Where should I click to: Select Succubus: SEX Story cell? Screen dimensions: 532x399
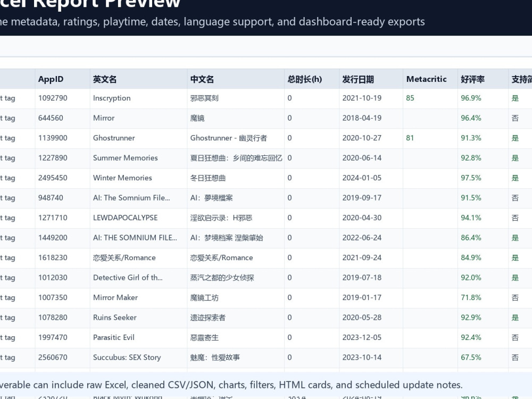click(x=138, y=358)
